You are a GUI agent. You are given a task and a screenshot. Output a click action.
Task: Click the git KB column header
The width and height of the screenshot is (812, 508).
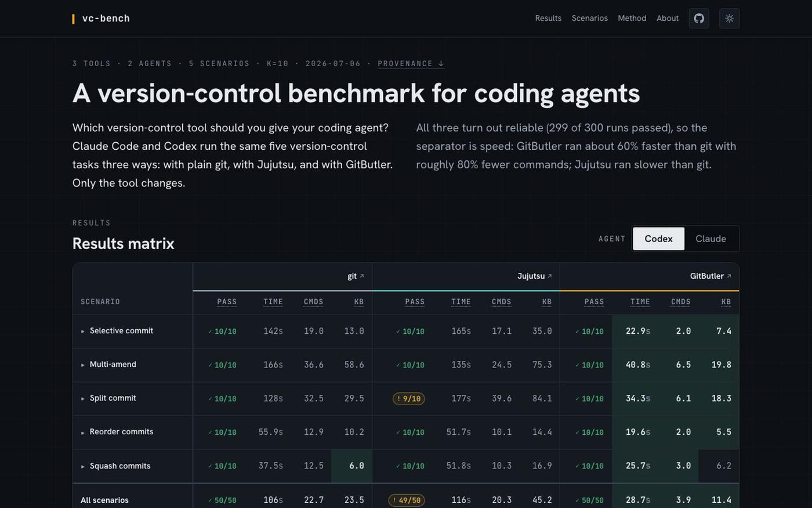point(359,302)
